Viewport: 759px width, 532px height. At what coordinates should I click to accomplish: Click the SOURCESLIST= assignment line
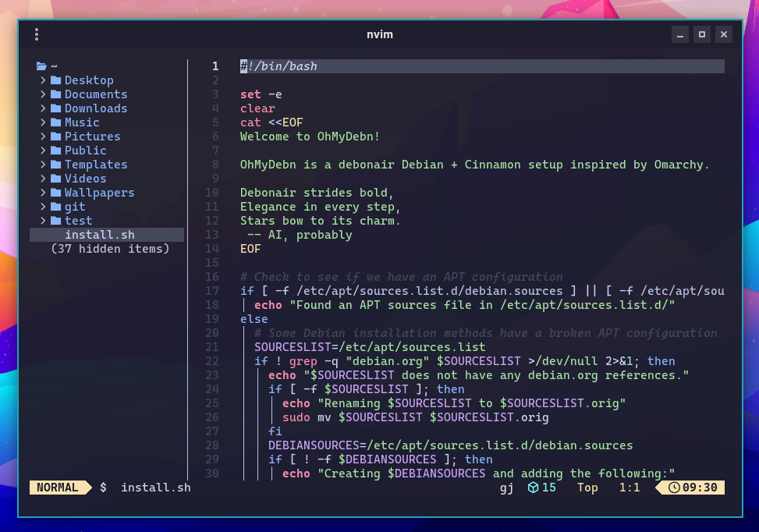coord(370,347)
